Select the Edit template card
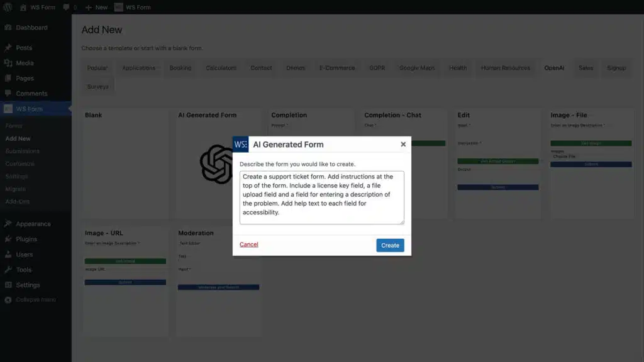Image resolution: width=644 pixels, height=362 pixels. [x=498, y=163]
